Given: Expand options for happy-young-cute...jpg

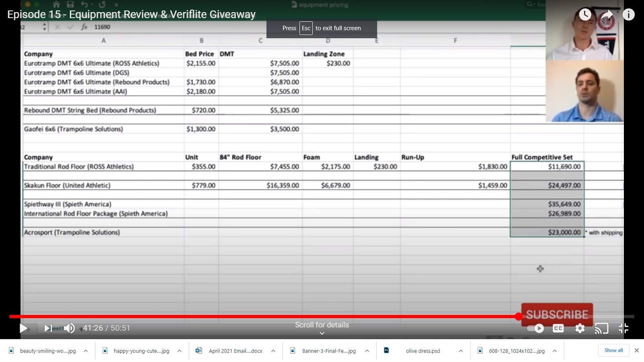Looking at the screenshot, I should point(180,351).
